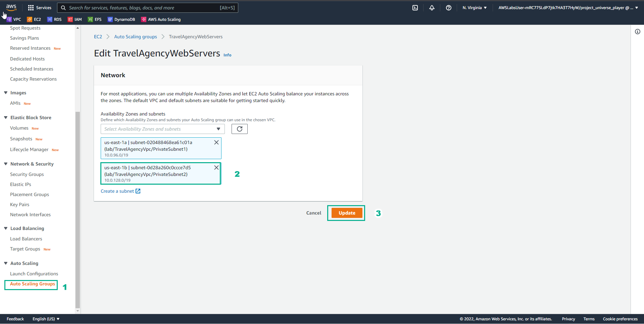Open Network Interfaces in sidebar
The image size is (644, 324).
coord(30,215)
